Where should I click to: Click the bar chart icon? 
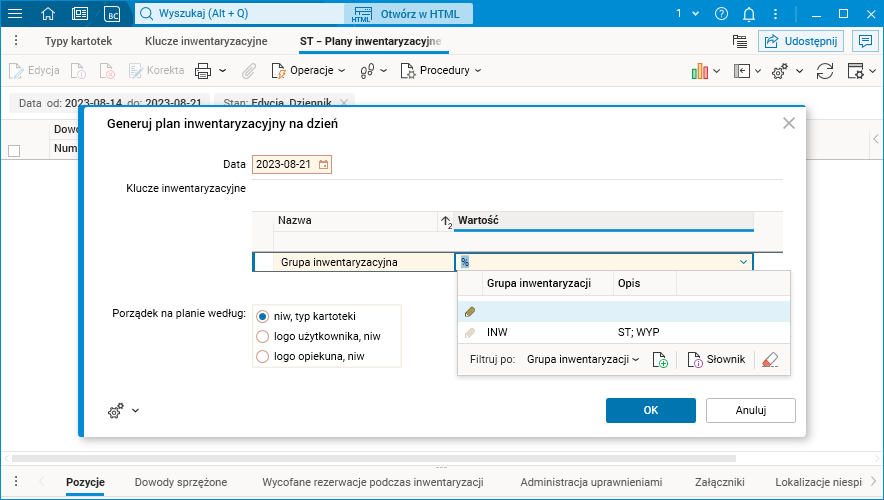pyautogui.click(x=700, y=71)
